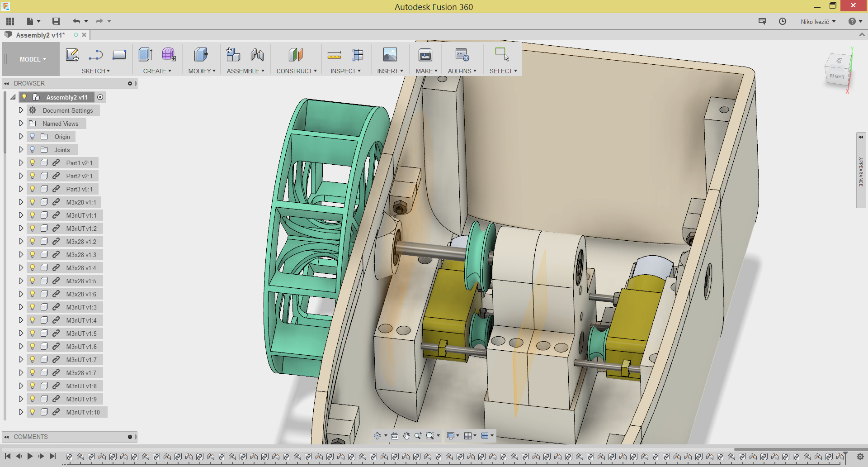Click the Press Pull modify icon

(x=201, y=55)
